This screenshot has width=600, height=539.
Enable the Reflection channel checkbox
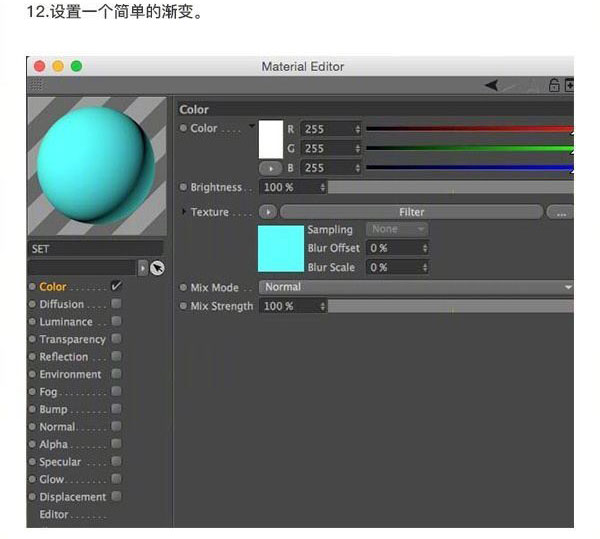click(116, 357)
